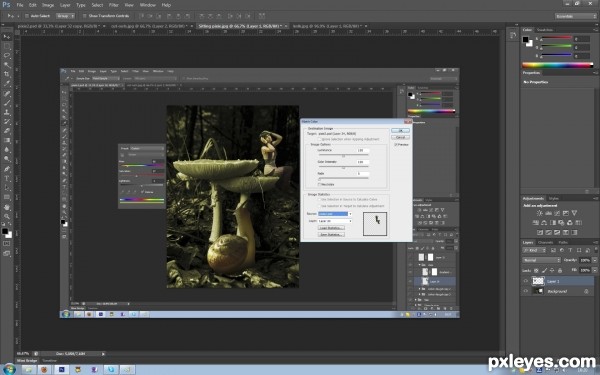Image resolution: width=600 pixels, height=375 pixels.
Task: Switch to the pixie2.psd document tab
Action: (59, 26)
